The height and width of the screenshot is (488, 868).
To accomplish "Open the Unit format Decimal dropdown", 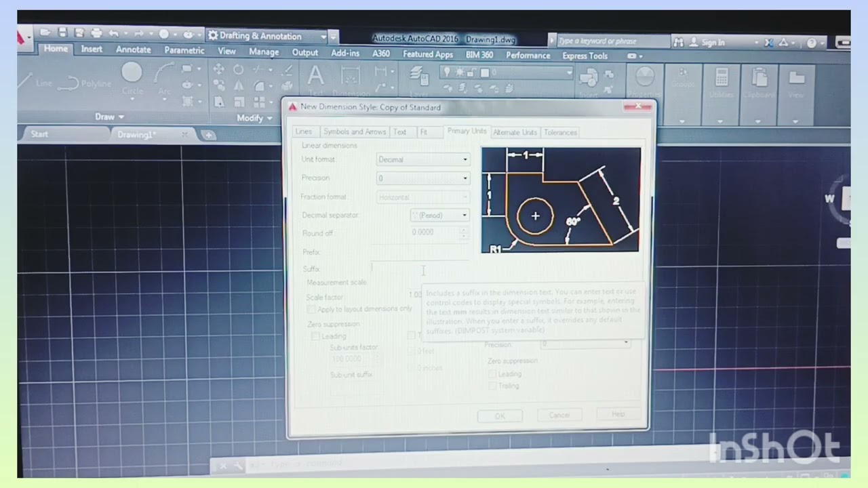I will point(423,159).
